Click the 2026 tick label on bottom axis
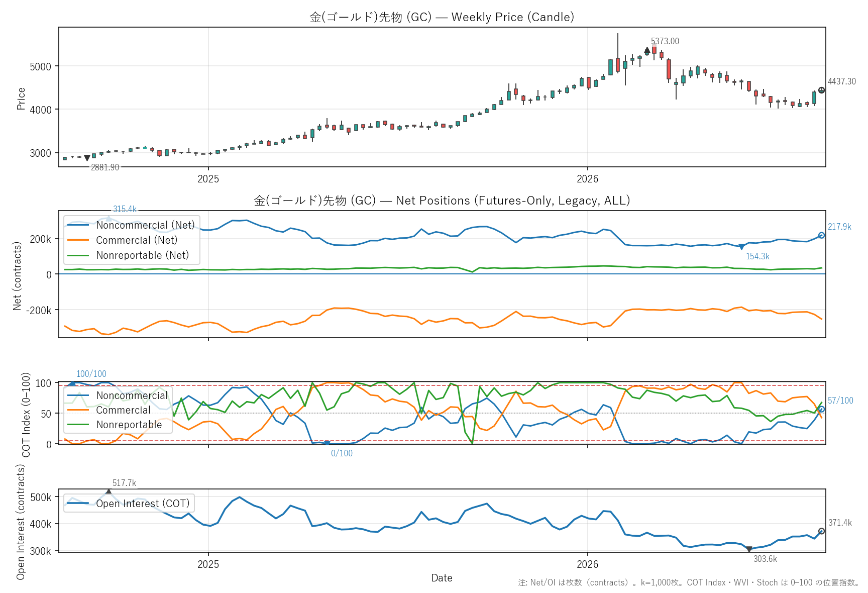Viewport: 868px width, 593px height. (588, 564)
